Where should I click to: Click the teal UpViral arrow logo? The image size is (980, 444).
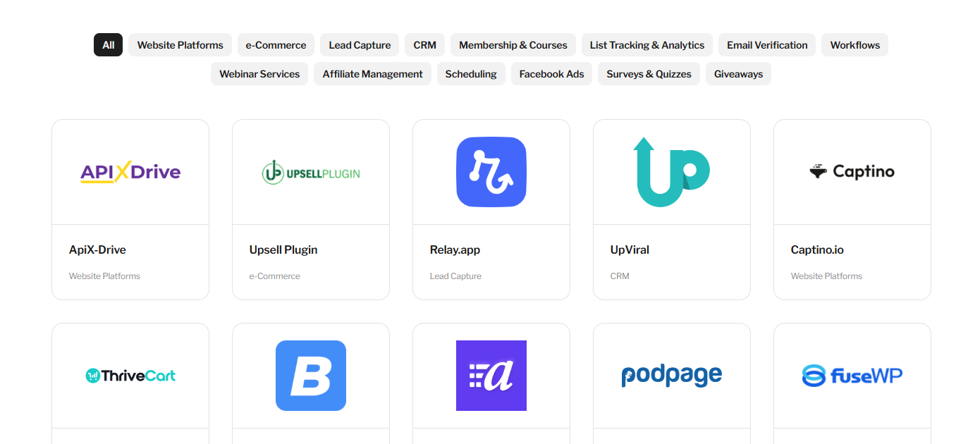pos(671,171)
